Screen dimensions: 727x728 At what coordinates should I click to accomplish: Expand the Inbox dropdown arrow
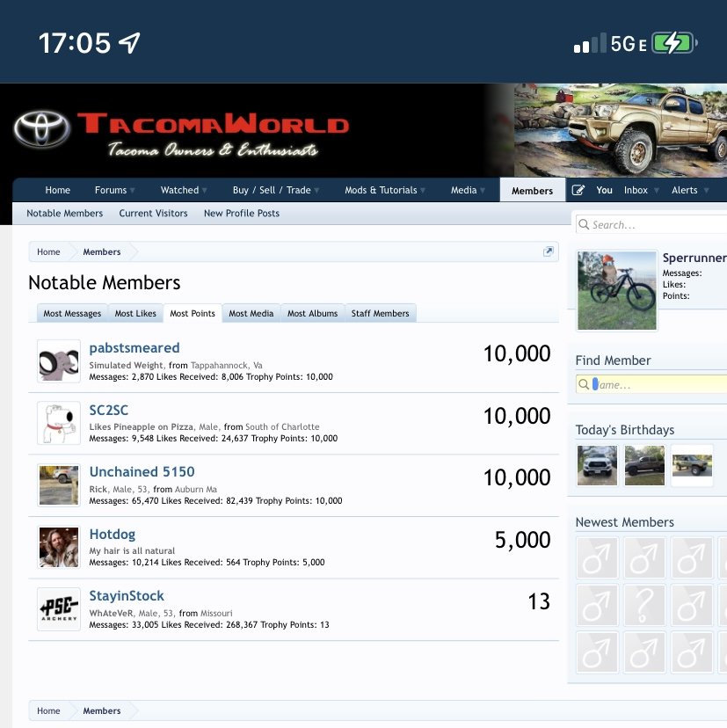pos(657,191)
